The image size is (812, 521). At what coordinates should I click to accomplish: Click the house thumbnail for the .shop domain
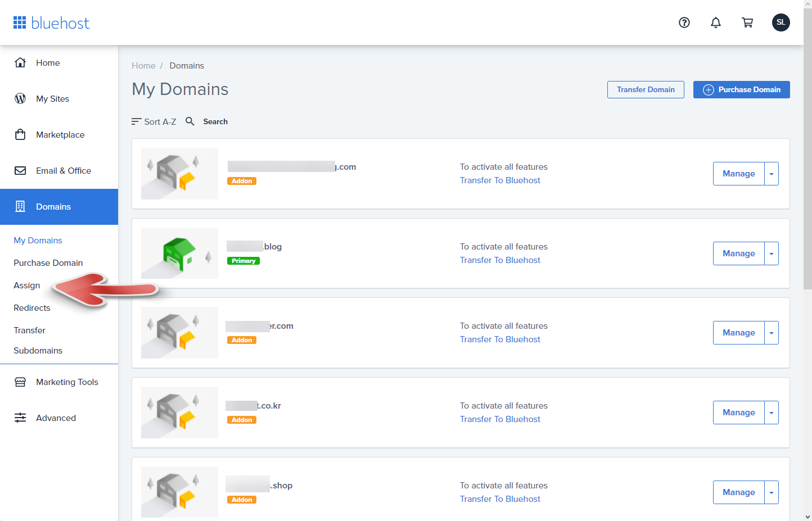tap(179, 492)
